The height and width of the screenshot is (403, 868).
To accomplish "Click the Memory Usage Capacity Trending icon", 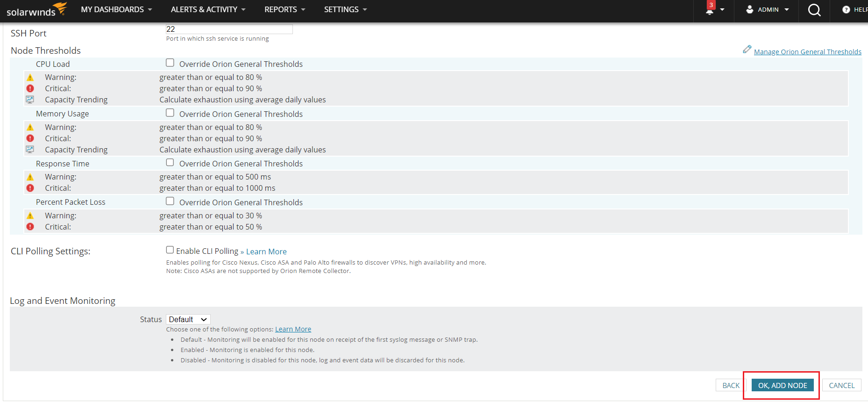I will click(x=30, y=150).
